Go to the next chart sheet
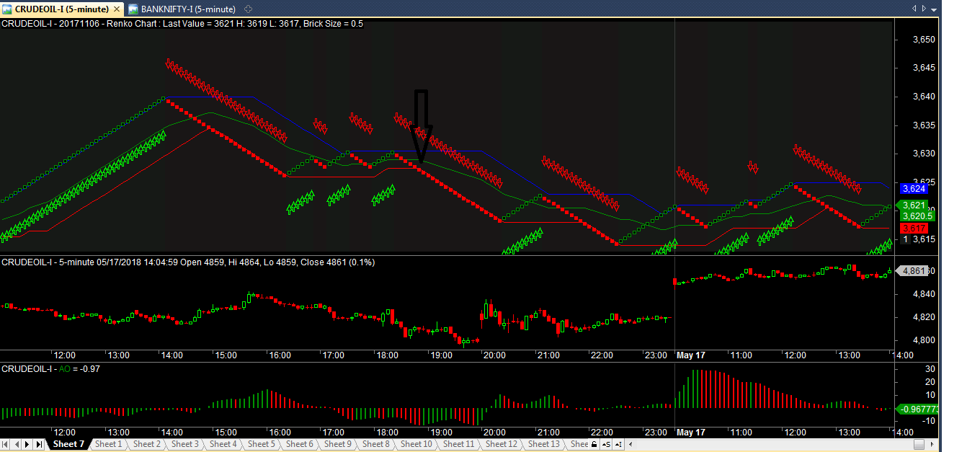Image resolution: width=980 pixels, height=452 pixels. [x=28, y=445]
